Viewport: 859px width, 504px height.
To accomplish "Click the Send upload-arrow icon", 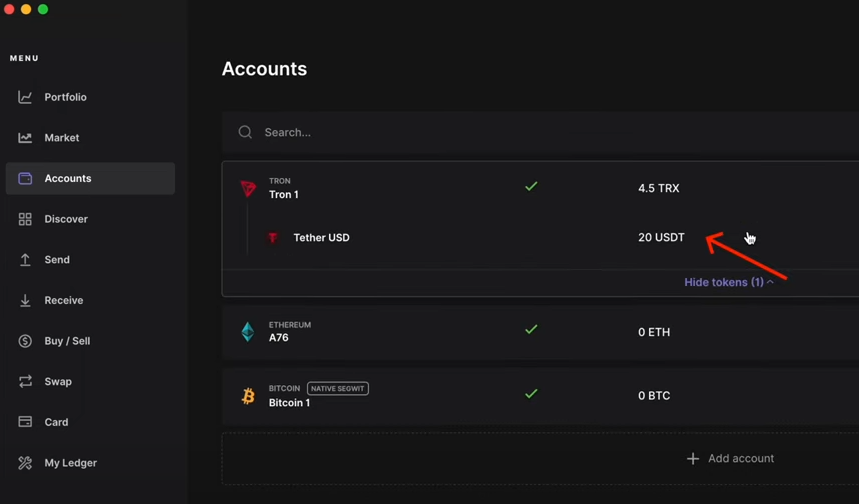I will point(25,260).
